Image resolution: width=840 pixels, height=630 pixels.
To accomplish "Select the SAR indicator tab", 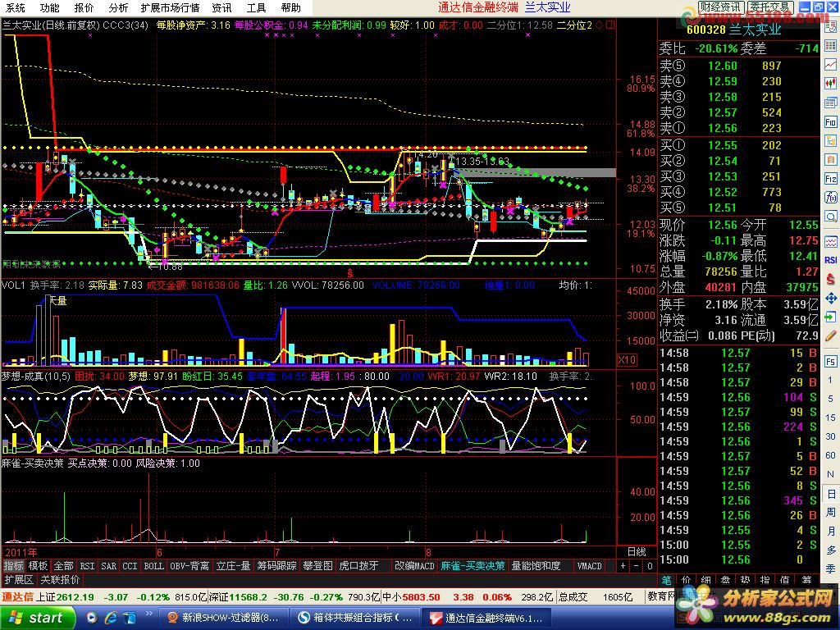I will point(109,566).
